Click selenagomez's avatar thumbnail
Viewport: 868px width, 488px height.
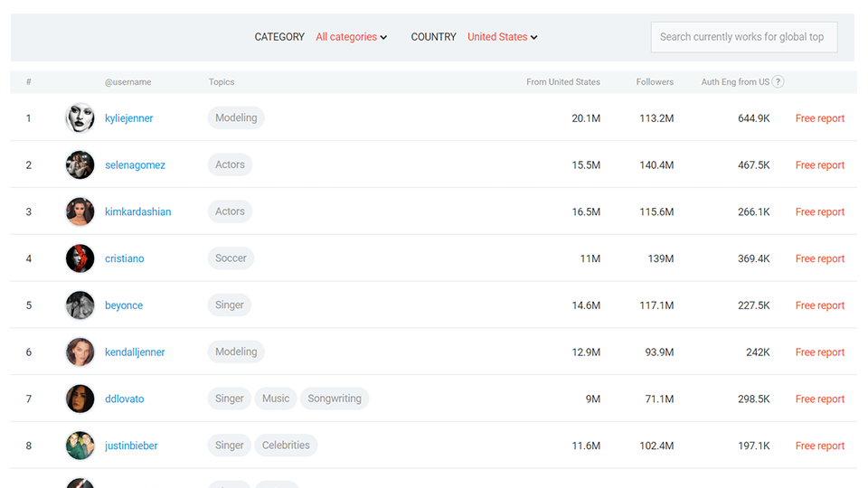click(x=80, y=164)
